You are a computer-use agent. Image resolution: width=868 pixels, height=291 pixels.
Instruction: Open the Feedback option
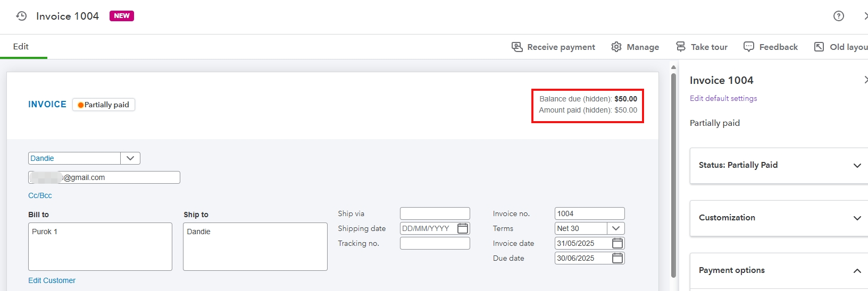pyautogui.click(x=771, y=47)
